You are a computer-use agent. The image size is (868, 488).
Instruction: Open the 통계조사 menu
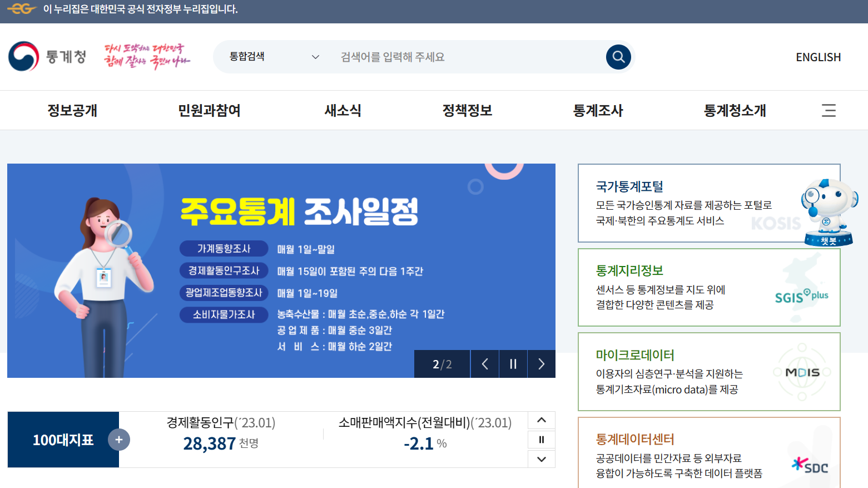tap(597, 110)
